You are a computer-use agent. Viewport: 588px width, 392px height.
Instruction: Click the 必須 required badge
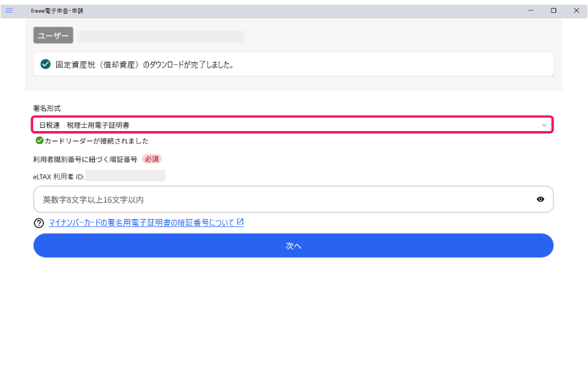coord(152,159)
